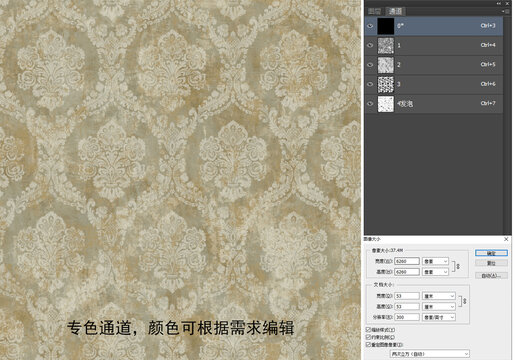Switch to the Layers tab
Screen dimensions: 515x360
[x=375, y=11]
